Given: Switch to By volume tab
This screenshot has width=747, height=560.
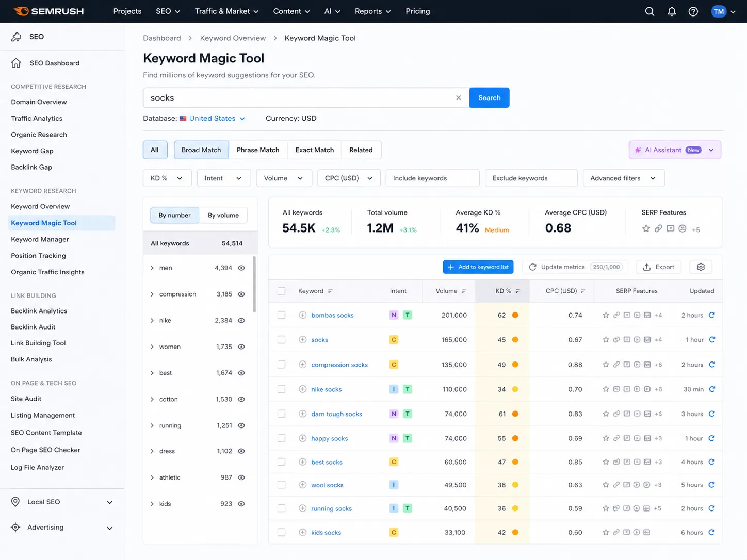Looking at the screenshot, I should [223, 215].
